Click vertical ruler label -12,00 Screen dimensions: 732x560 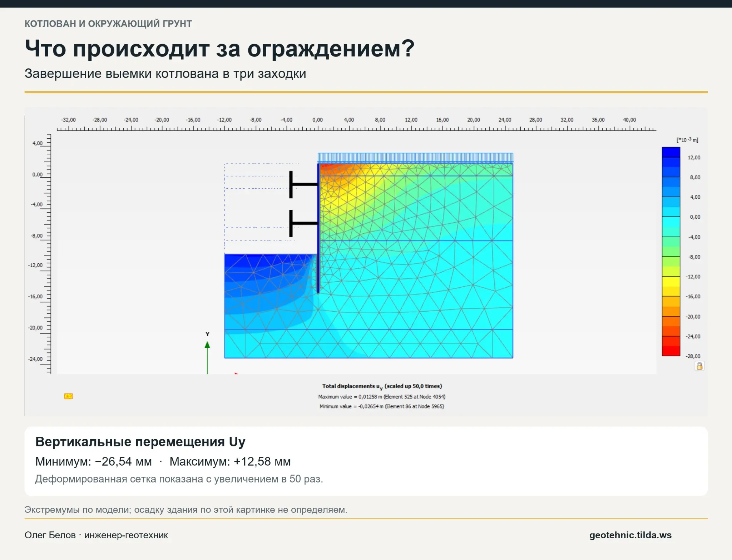click(35, 265)
